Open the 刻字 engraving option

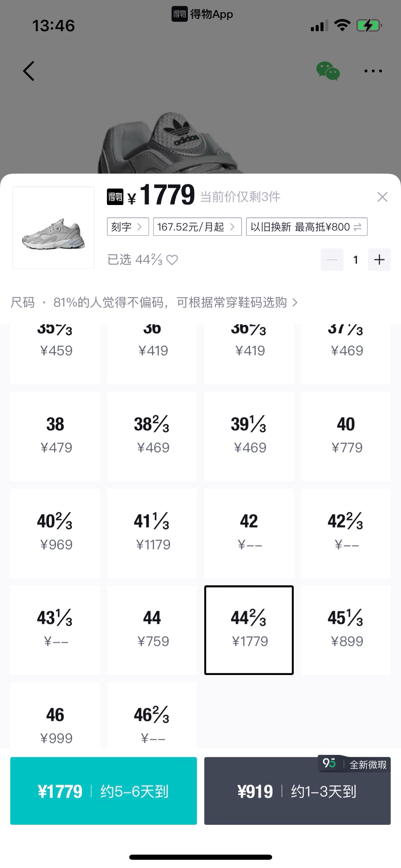pos(127,227)
